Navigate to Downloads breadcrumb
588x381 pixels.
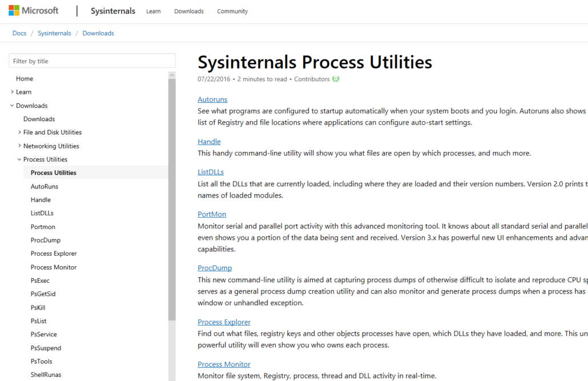[x=98, y=33]
